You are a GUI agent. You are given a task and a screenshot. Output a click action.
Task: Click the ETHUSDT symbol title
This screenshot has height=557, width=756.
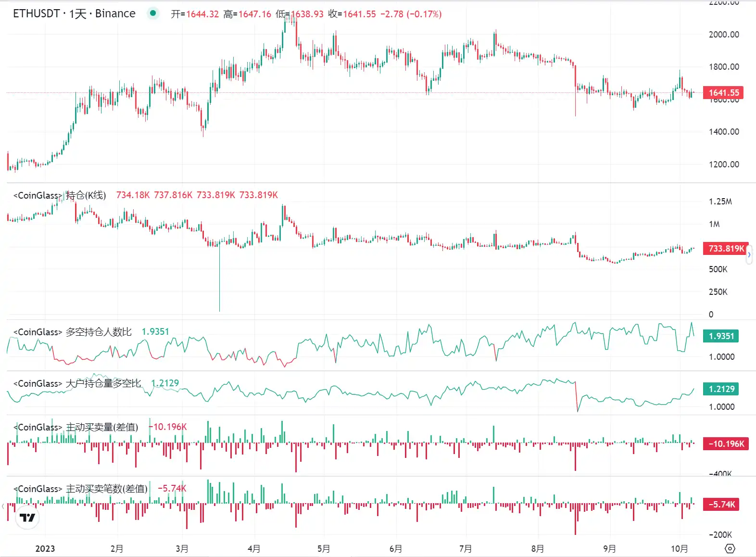36,13
